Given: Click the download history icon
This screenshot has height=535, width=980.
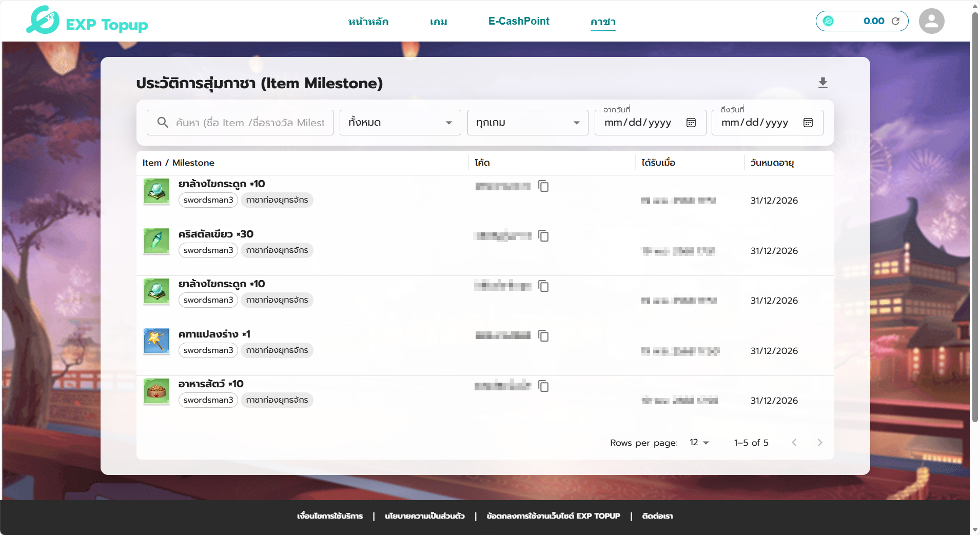Looking at the screenshot, I should [x=822, y=83].
